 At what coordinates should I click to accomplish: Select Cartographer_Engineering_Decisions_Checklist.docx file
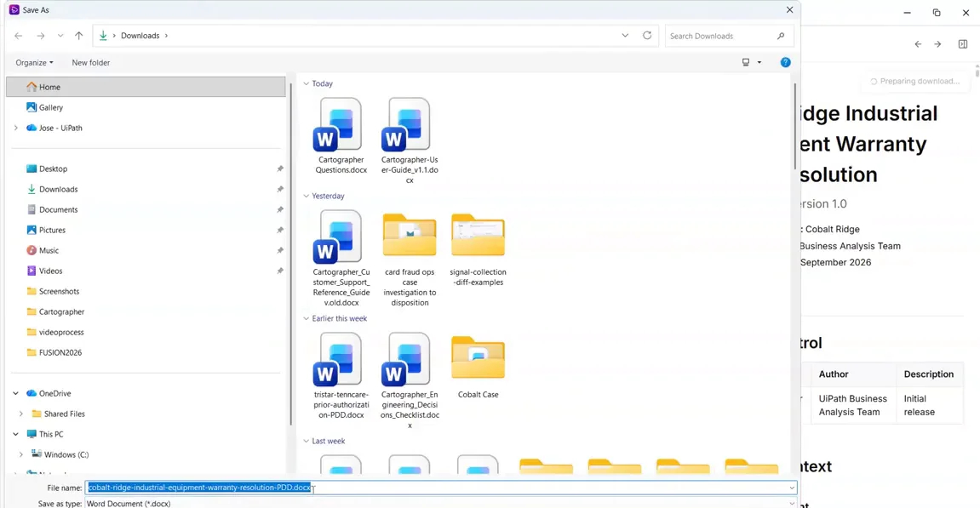pos(410,381)
